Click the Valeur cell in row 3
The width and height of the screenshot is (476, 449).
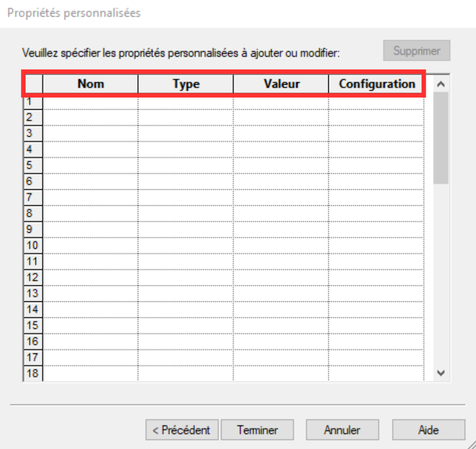click(x=281, y=134)
